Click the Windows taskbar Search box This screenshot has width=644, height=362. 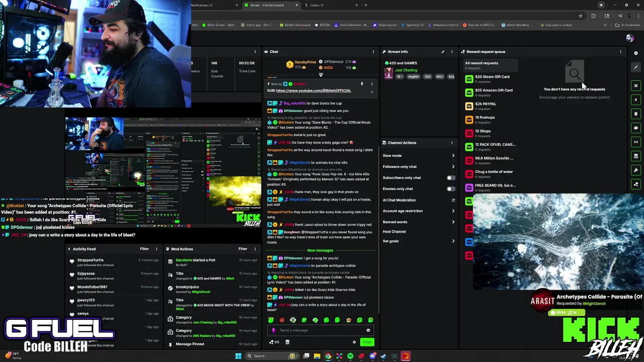pos(272,356)
